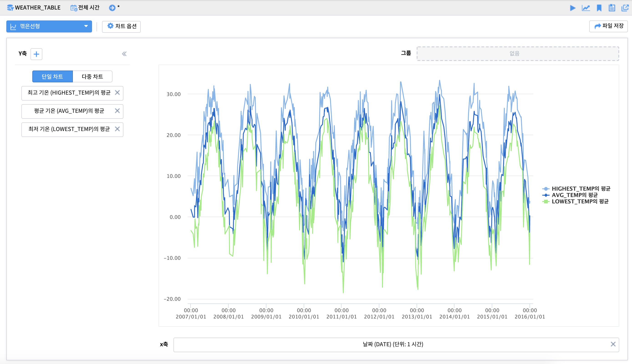Image resolution: width=632 pixels, height=364 pixels.
Task: Click the 20.00 y-axis label
Action: 173,135
